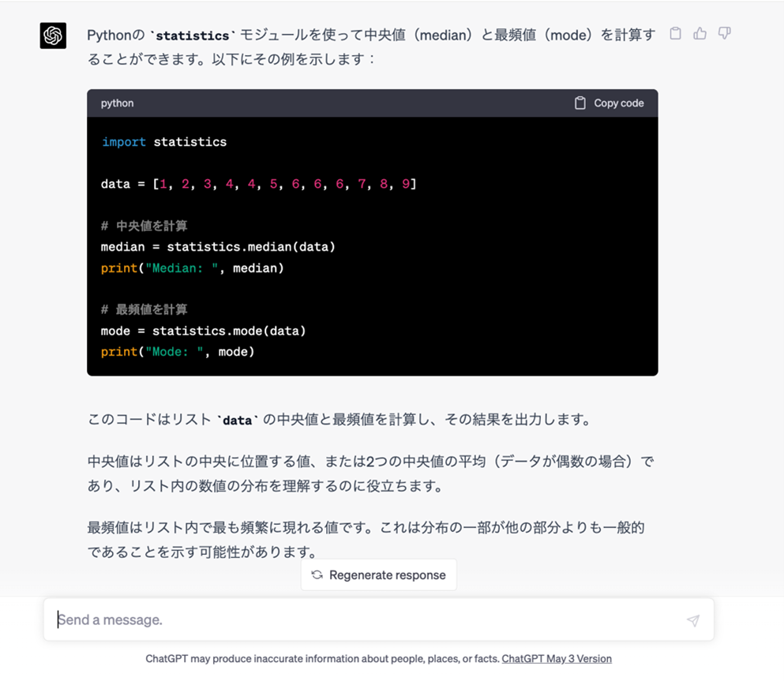Viewport: 784px width, 681px height.
Task: Click the python language label on the code header
Action: coord(116,103)
